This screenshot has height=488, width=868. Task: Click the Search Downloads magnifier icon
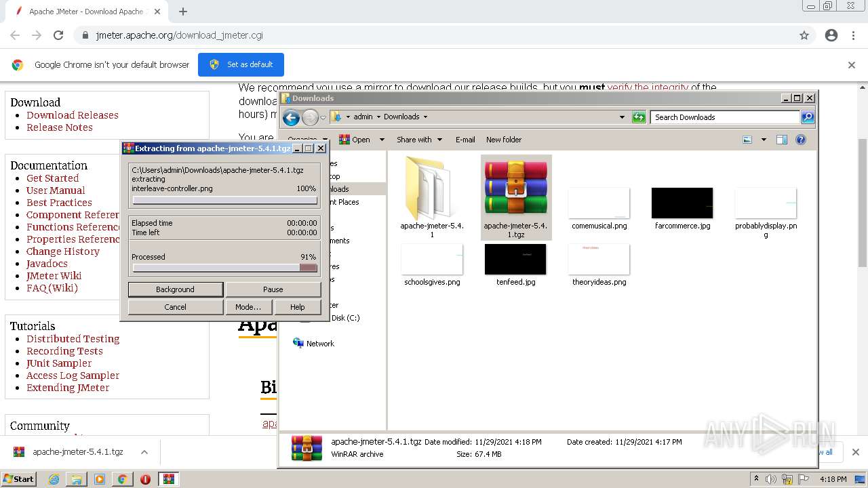(x=808, y=117)
